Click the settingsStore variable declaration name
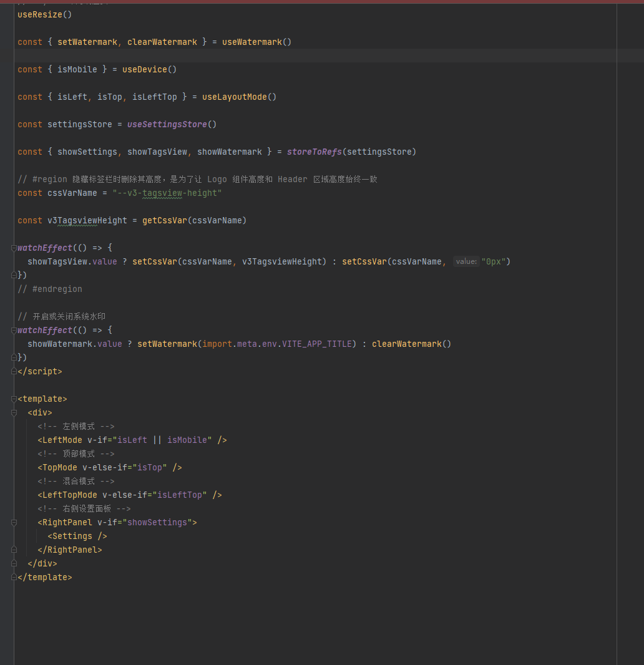The image size is (644, 665). 80,124
